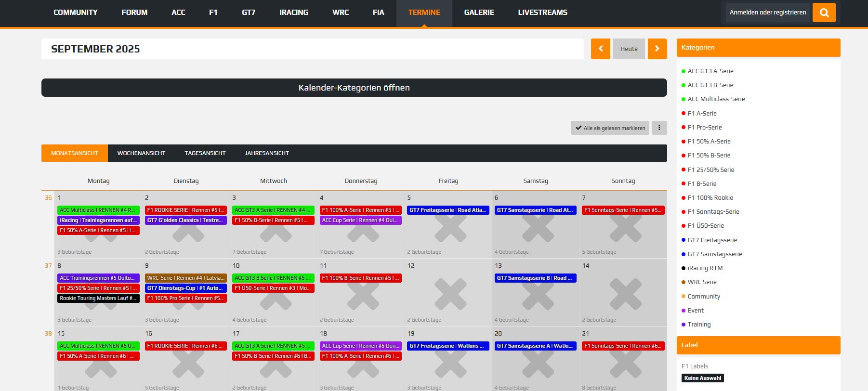This screenshot has height=391, width=868.
Task: Click the orange search magnifier icon
Action: (824, 13)
